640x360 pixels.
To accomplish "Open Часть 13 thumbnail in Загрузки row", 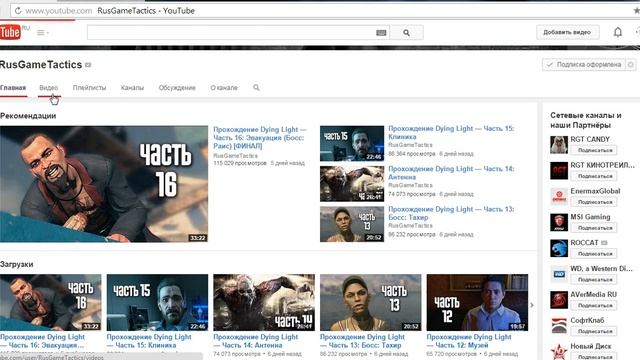I will tap(371, 302).
